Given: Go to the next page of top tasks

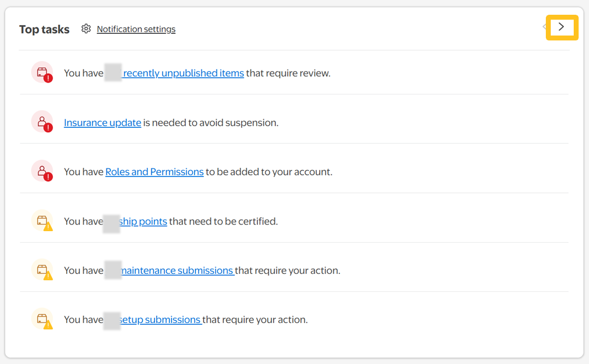Looking at the screenshot, I should click(561, 27).
